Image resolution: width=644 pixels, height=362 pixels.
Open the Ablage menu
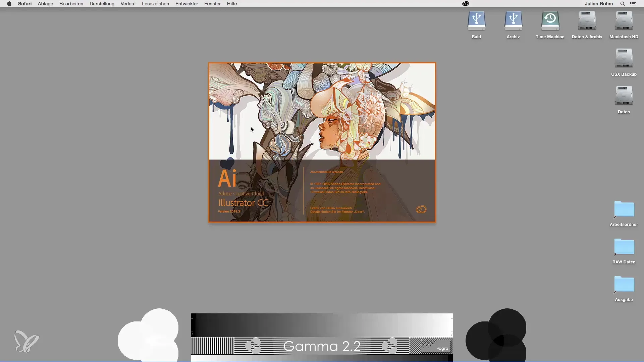(46, 4)
